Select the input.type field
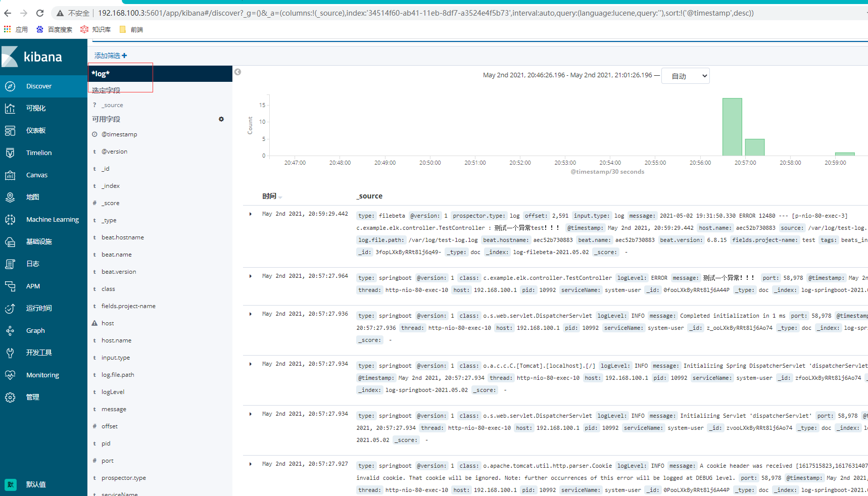The image size is (868, 496). click(116, 358)
